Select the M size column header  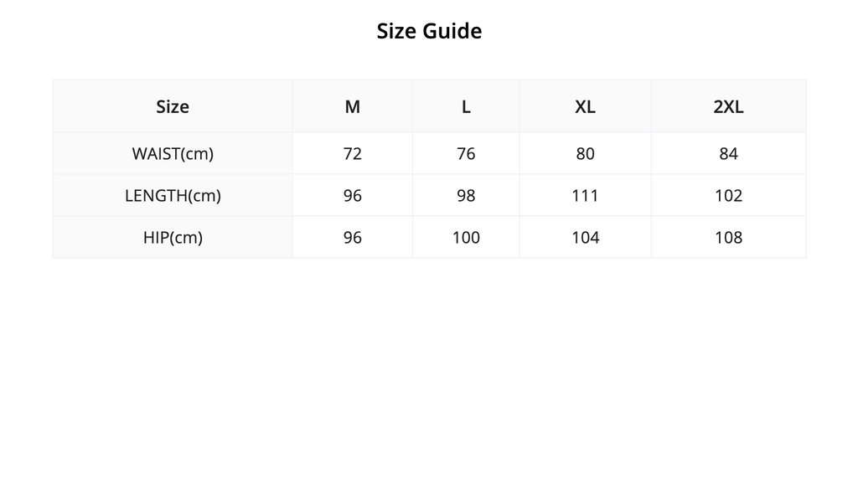[x=353, y=106]
